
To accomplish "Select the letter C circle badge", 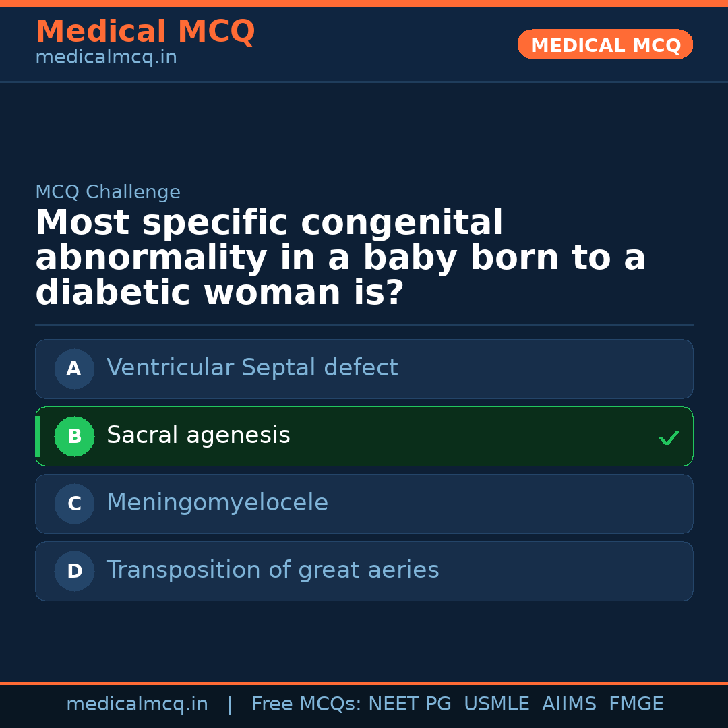I will pos(74,504).
